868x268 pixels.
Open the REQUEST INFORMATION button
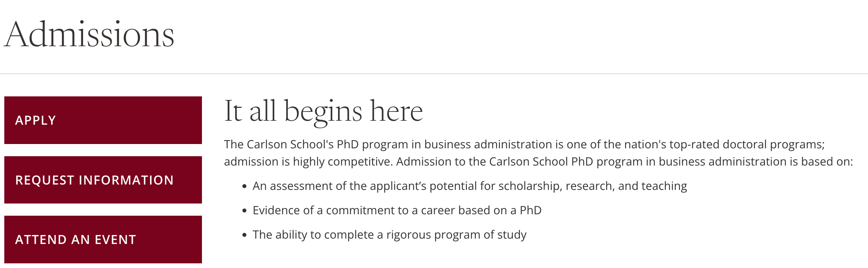pos(103,180)
